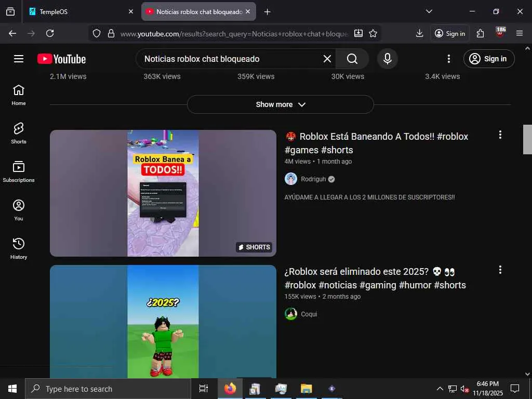Expand results with the Show more button
532x399 pixels.
coord(280,104)
